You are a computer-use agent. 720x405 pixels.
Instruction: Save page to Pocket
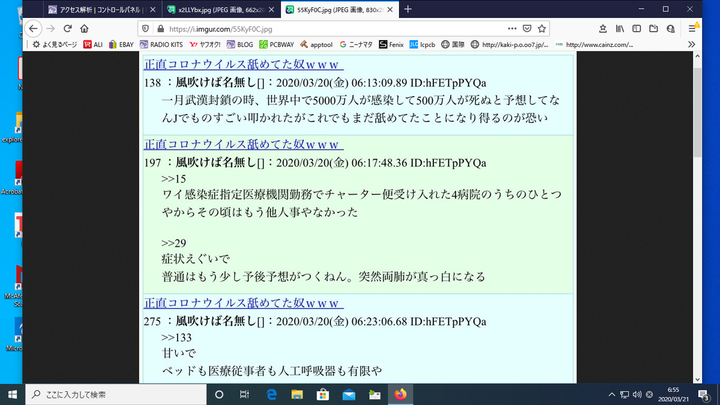[527, 28]
